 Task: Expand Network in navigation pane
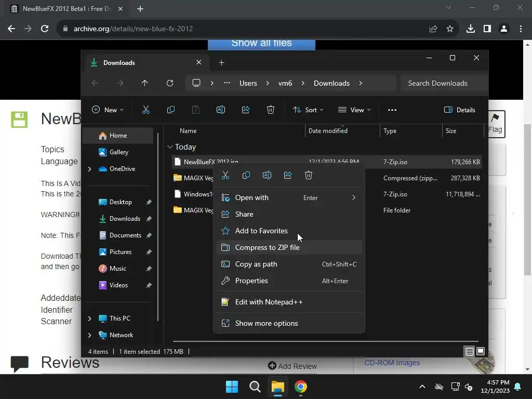[x=89, y=335]
